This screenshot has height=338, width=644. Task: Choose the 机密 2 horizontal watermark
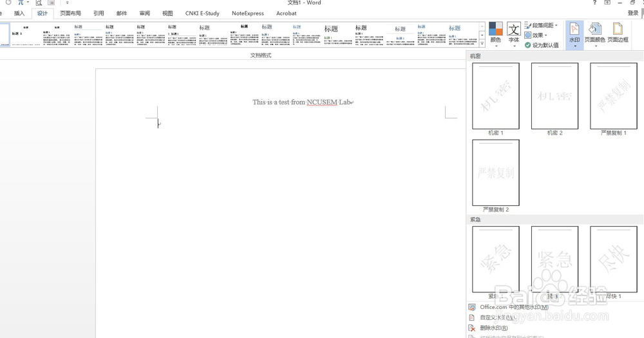554,99
